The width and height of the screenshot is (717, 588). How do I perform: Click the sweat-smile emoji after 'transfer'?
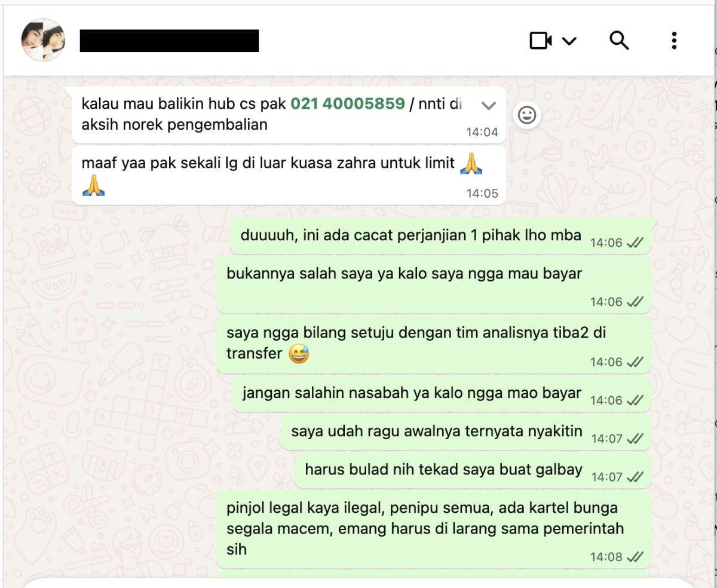(298, 354)
